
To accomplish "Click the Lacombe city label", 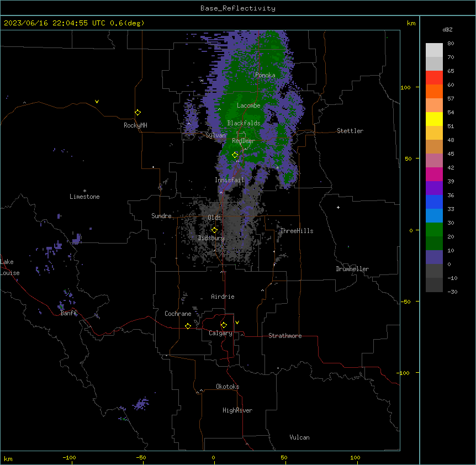I will [x=248, y=105].
